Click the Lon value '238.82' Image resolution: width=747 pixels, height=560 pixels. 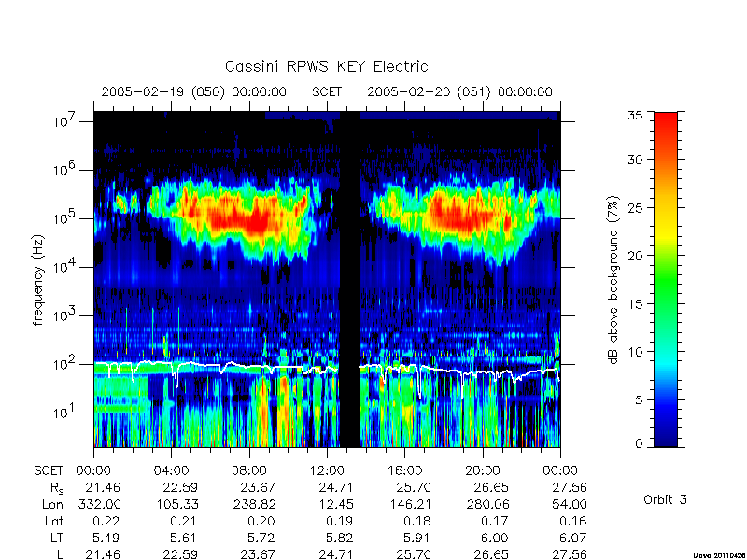(x=254, y=504)
